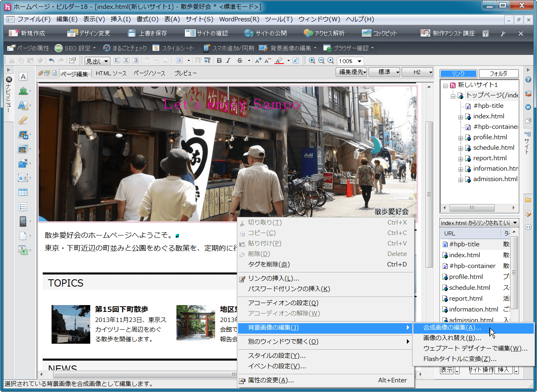The image size is (537, 392).
Task: Click 上書き保存 save button
Action: tap(147, 33)
